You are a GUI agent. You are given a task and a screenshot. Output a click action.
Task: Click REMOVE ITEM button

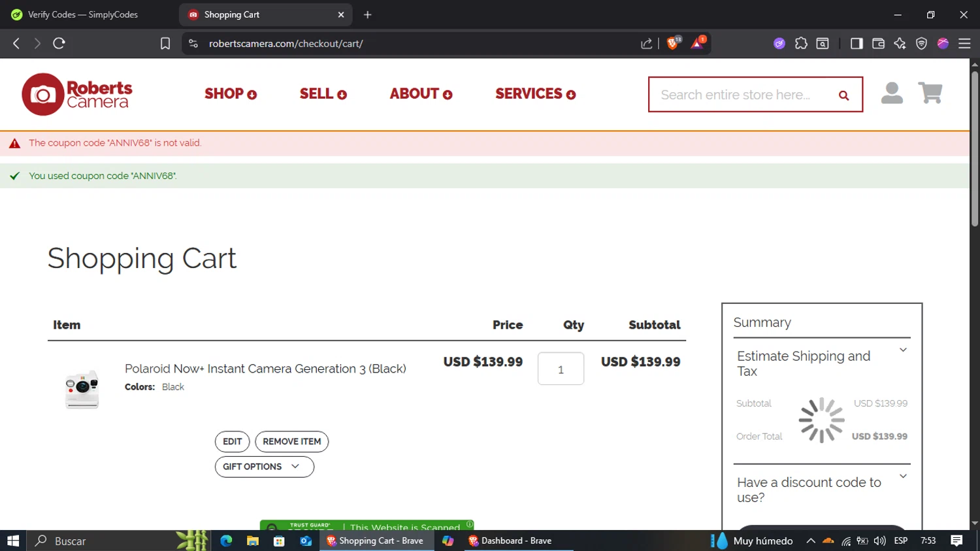291,442
